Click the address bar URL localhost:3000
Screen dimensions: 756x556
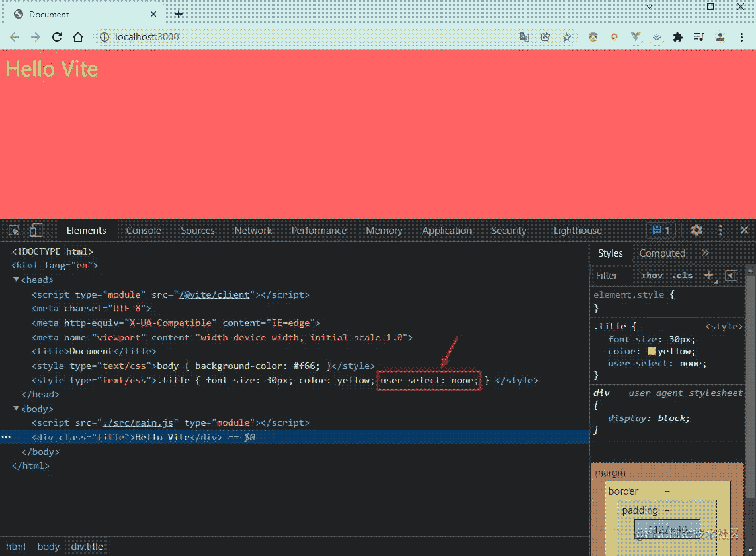pyautogui.click(x=147, y=37)
